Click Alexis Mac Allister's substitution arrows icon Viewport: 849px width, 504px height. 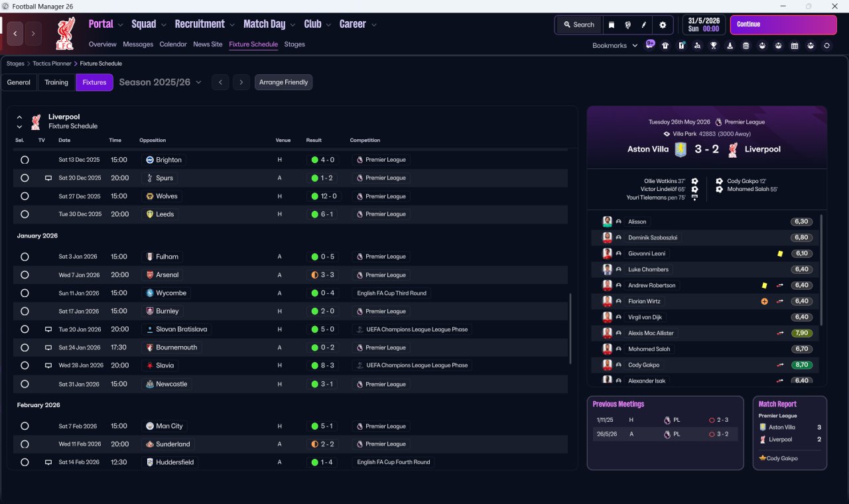pyautogui.click(x=780, y=333)
